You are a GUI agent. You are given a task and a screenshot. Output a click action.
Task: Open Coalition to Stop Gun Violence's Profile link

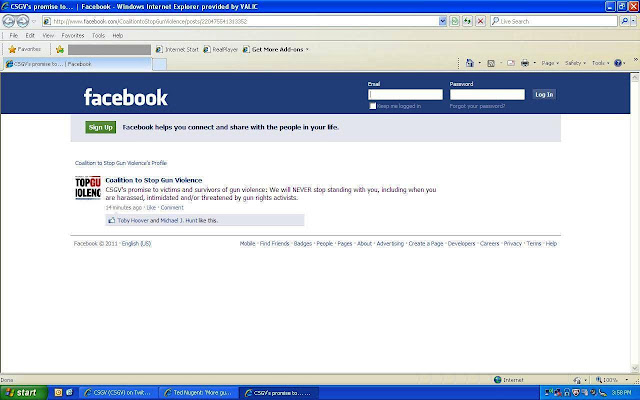[121, 163]
